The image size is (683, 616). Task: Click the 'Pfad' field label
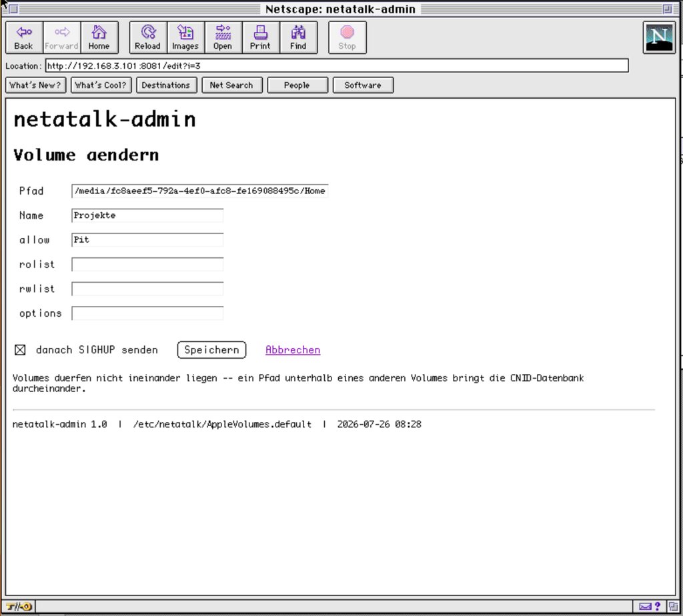coord(31,191)
